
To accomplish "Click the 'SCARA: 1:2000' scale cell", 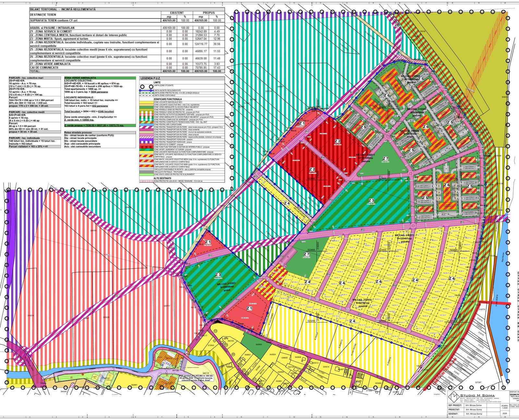I will point(505,407).
